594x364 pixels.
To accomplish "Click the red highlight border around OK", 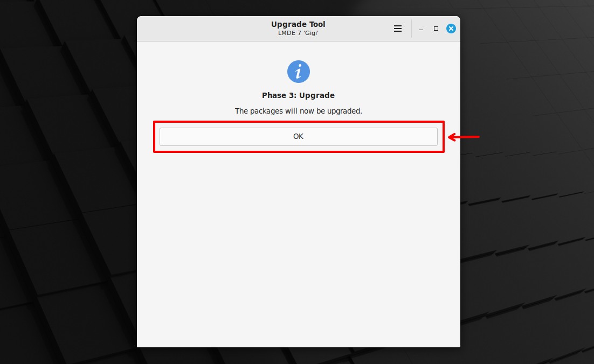I will tap(299, 122).
